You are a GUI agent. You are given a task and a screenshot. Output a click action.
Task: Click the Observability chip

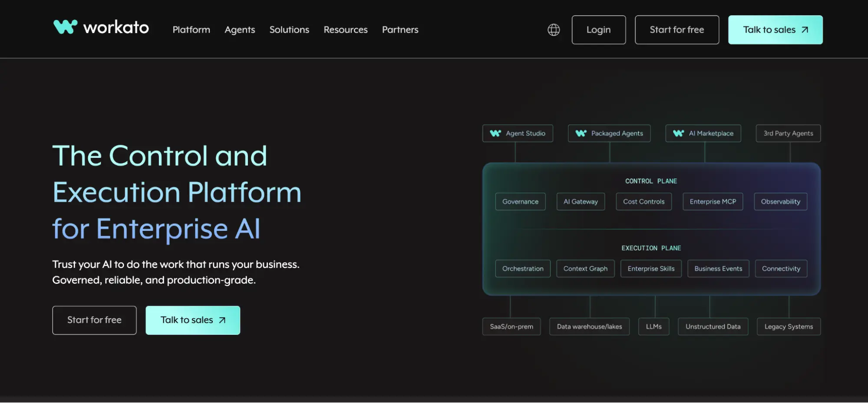[x=781, y=202]
